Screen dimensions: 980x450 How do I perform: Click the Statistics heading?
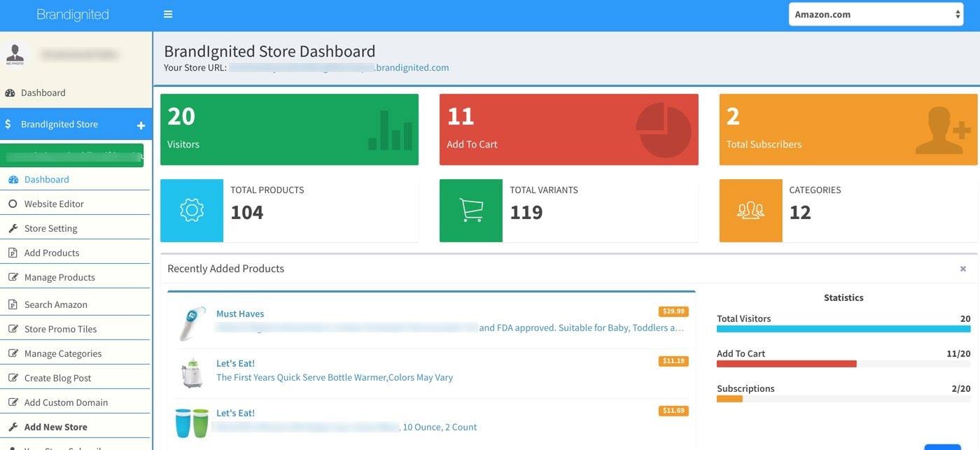point(843,297)
